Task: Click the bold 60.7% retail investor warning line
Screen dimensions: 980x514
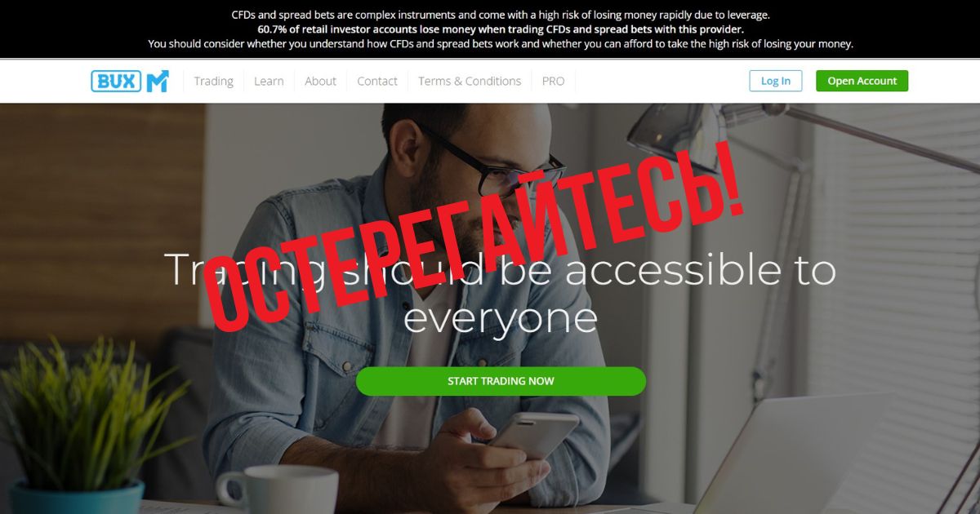Action: tap(501, 29)
